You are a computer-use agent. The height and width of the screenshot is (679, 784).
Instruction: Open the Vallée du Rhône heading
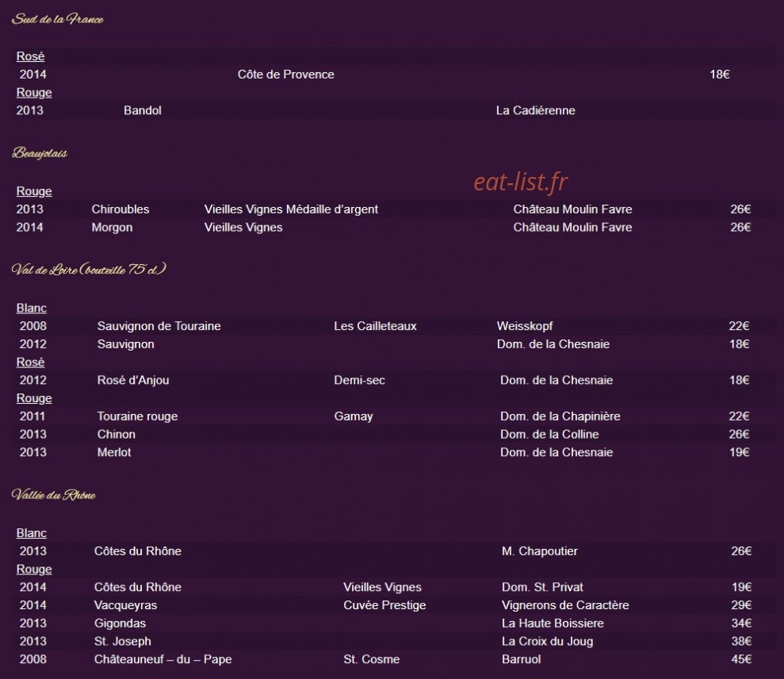click(x=53, y=495)
